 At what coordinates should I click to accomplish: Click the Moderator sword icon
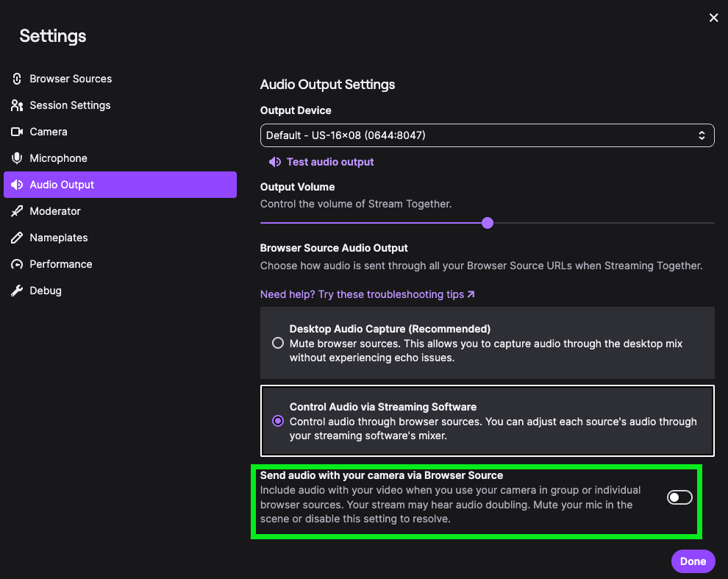point(17,211)
